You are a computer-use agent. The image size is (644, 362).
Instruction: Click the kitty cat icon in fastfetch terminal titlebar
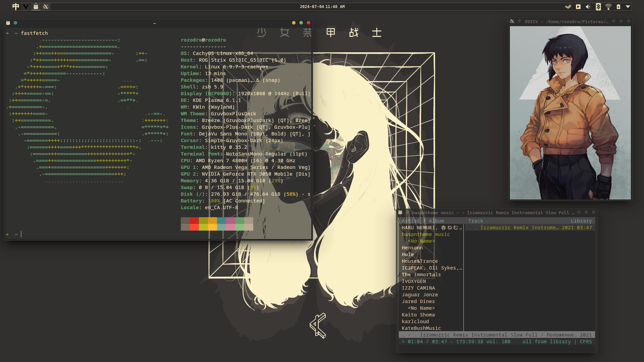[x=8, y=23]
